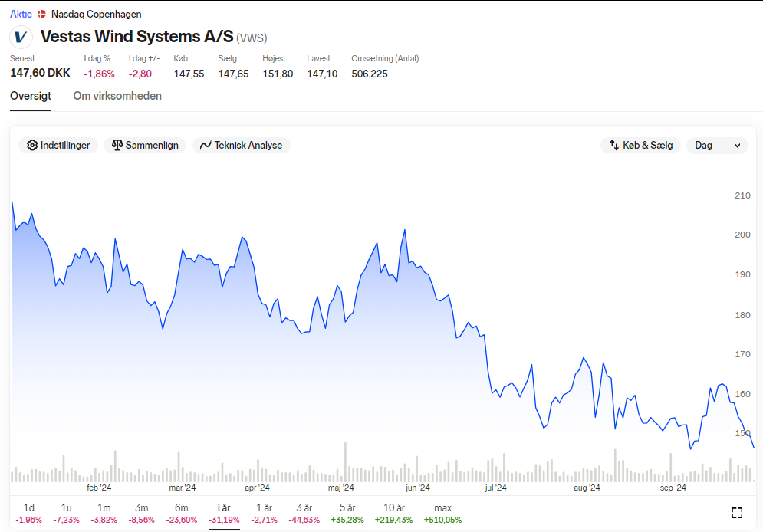Click the jul '24 axis label
This screenshot has width=763, height=532.
pyautogui.click(x=495, y=488)
